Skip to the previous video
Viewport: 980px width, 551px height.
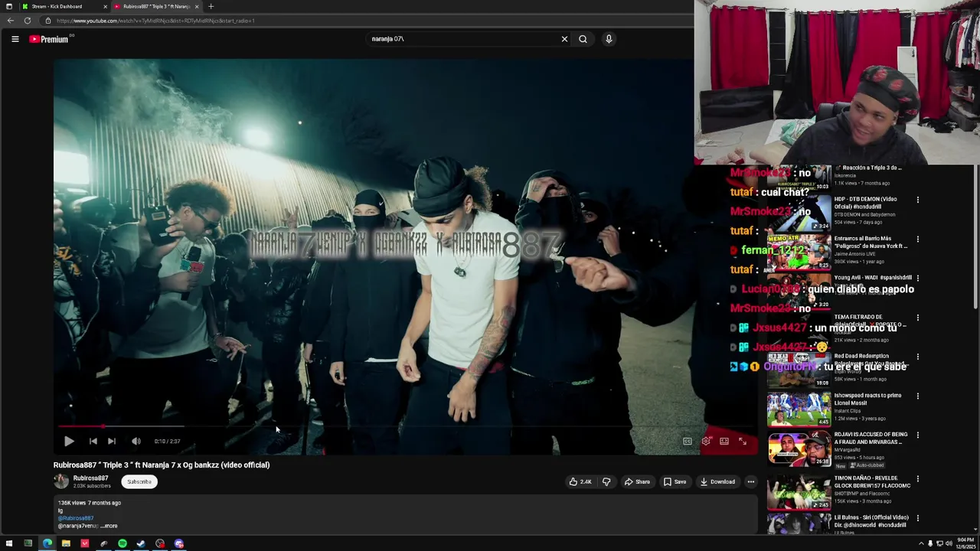click(x=93, y=442)
